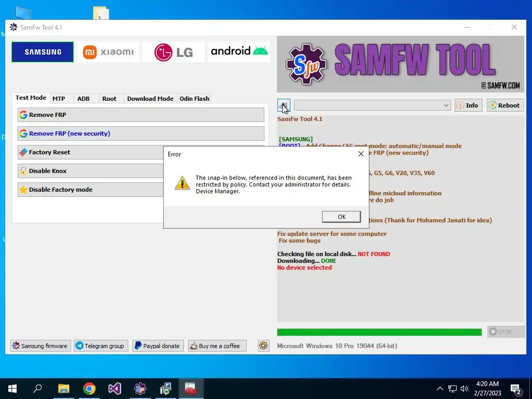Viewport: 532px width, 399px height.
Task: Click the Info button
Action: pyautogui.click(x=468, y=105)
